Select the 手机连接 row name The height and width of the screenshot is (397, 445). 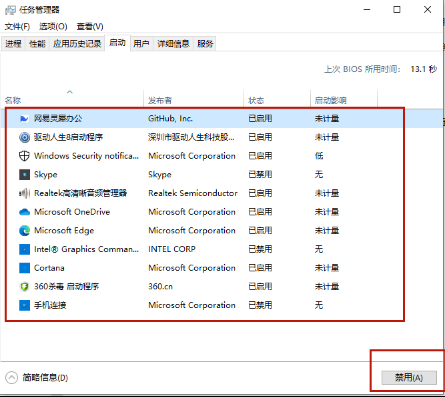(x=50, y=305)
